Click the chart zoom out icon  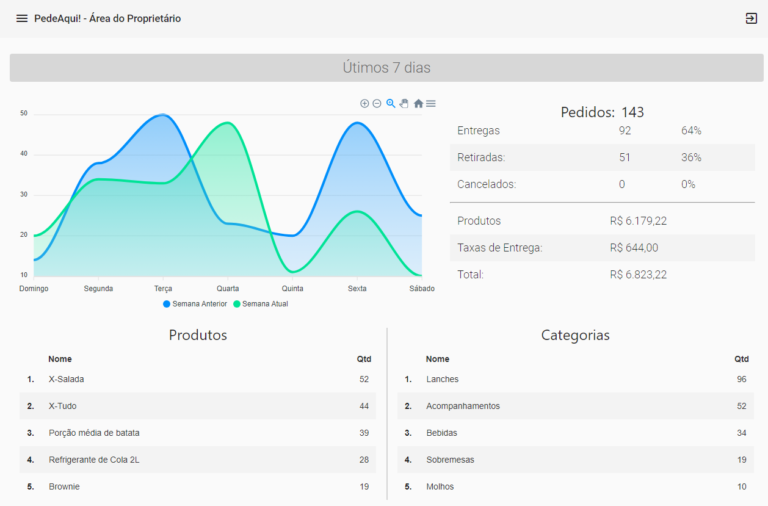coord(377,104)
